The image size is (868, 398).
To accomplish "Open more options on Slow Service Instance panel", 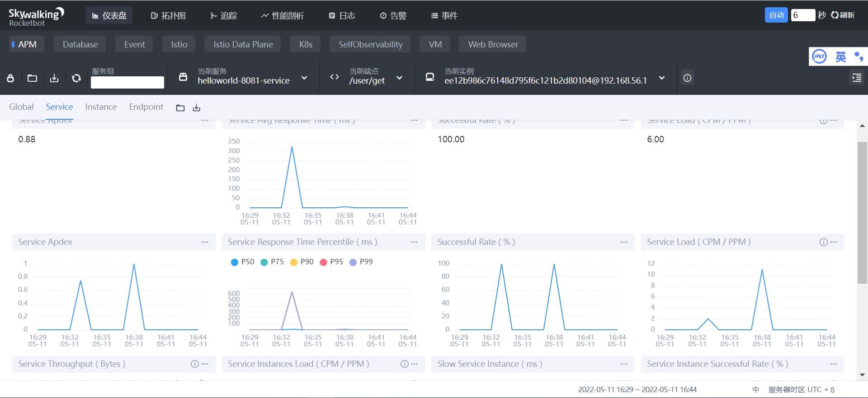I will [624, 364].
